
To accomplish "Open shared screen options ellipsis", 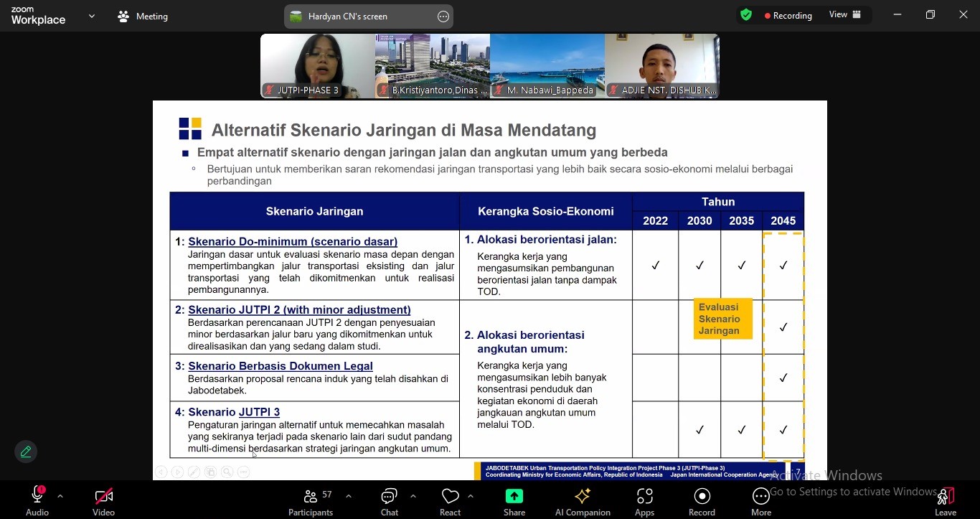I will [x=443, y=16].
